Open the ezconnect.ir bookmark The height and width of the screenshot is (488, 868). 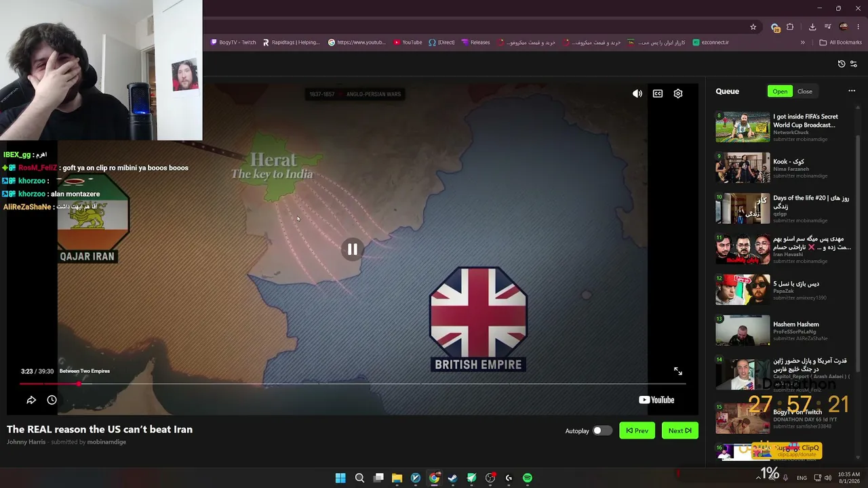click(x=711, y=42)
